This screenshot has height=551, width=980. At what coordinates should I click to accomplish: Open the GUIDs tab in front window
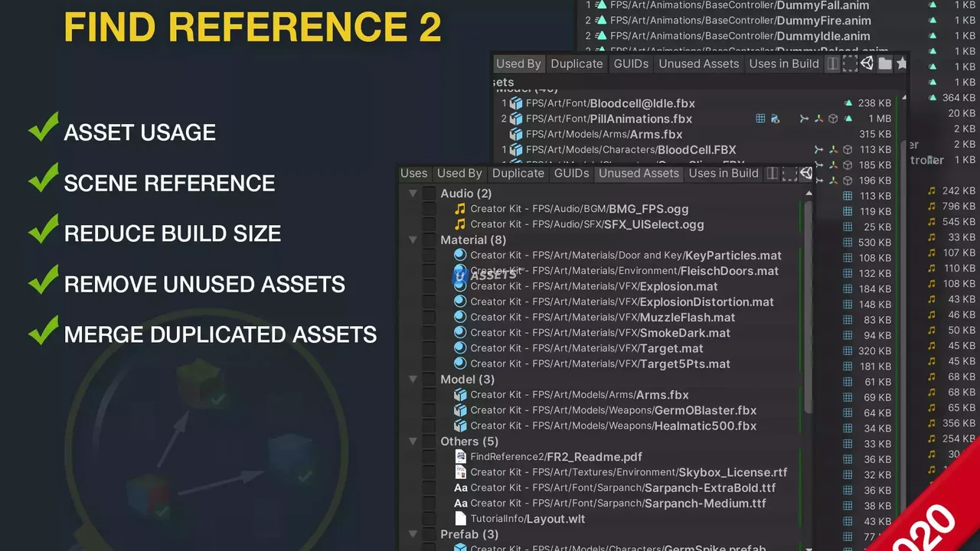click(x=572, y=174)
